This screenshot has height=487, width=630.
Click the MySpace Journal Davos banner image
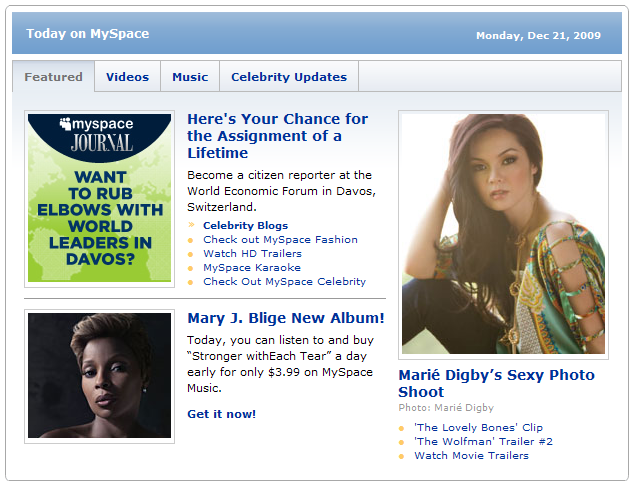pyautogui.click(x=100, y=198)
